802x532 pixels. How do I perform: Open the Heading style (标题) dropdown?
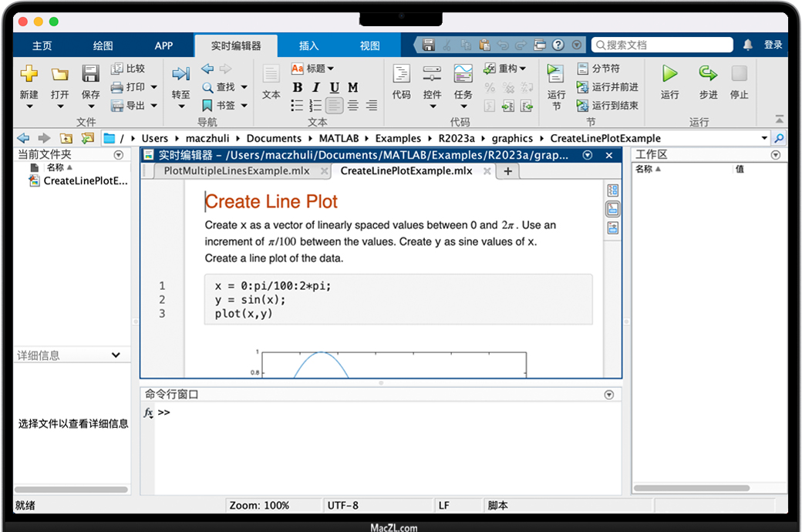point(313,69)
